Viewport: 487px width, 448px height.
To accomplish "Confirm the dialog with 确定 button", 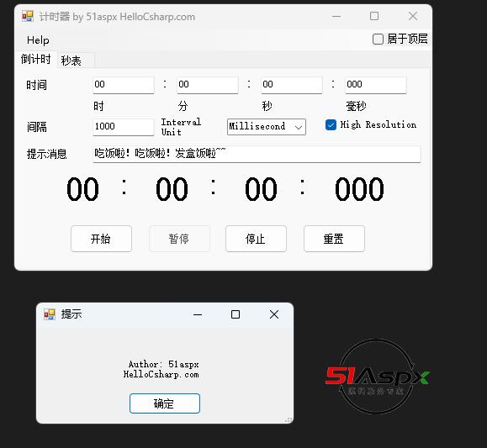I will pyautogui.click(x=165, y=403).
